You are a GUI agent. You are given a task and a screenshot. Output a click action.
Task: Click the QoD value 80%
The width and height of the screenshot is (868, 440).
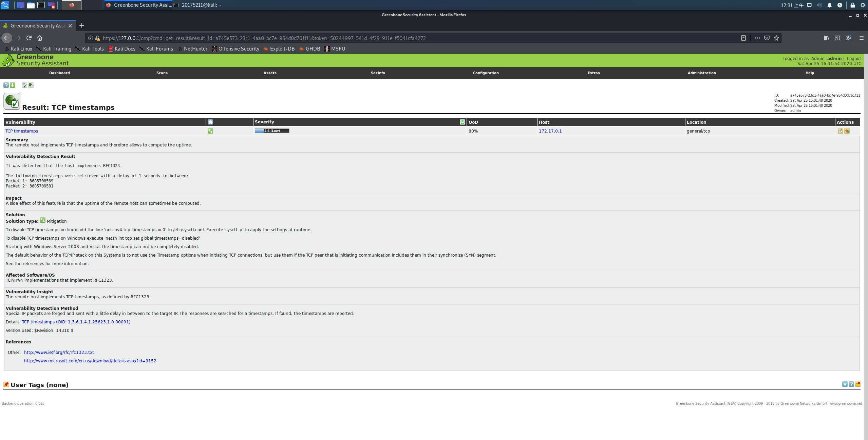473,131
